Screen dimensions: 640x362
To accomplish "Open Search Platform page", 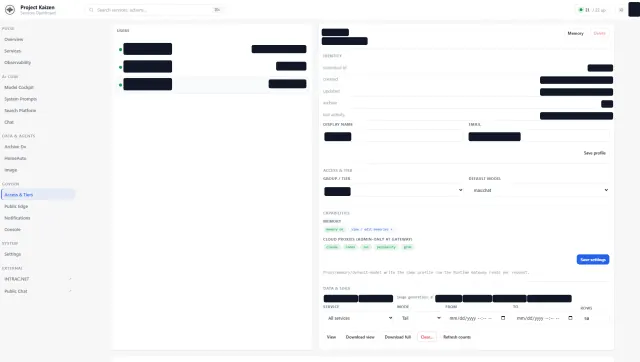I will coord(20,111).
